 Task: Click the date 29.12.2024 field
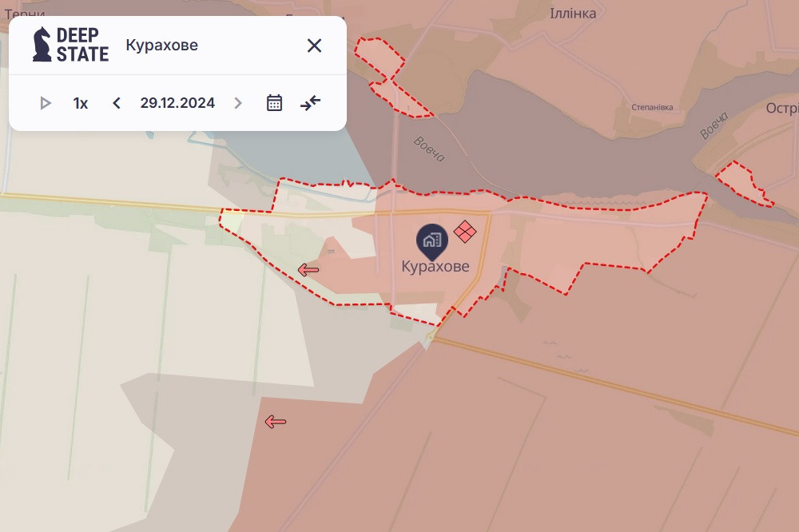point(177,103)
